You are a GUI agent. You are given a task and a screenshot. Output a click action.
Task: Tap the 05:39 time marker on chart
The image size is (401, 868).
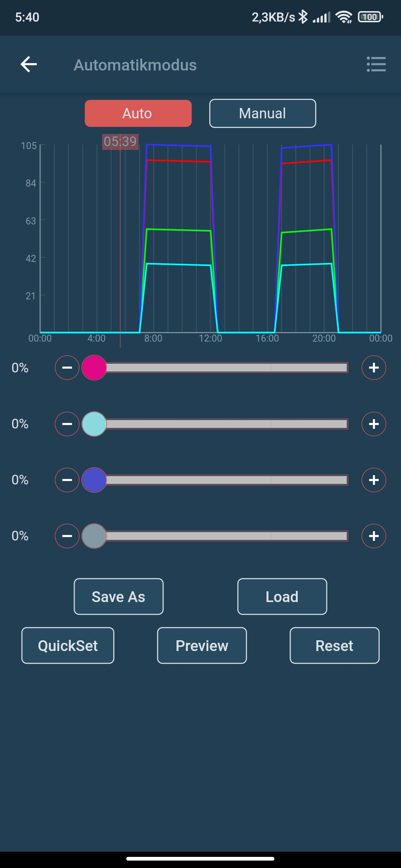(120, 142)
